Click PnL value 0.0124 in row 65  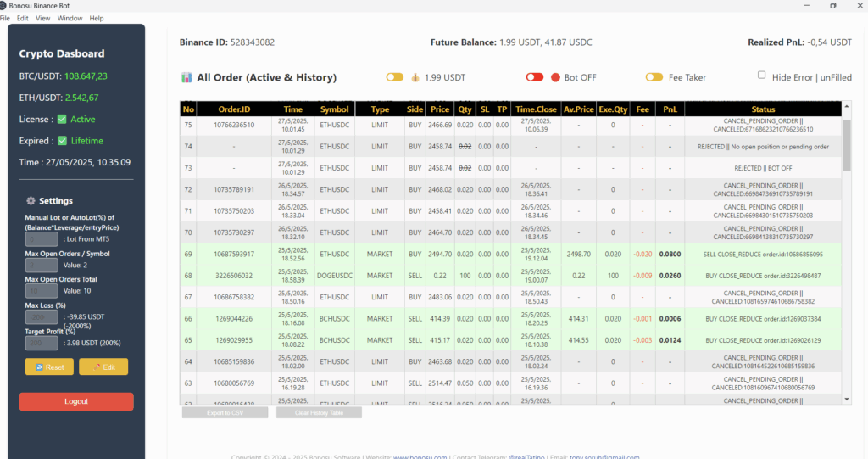pos(670,340)
